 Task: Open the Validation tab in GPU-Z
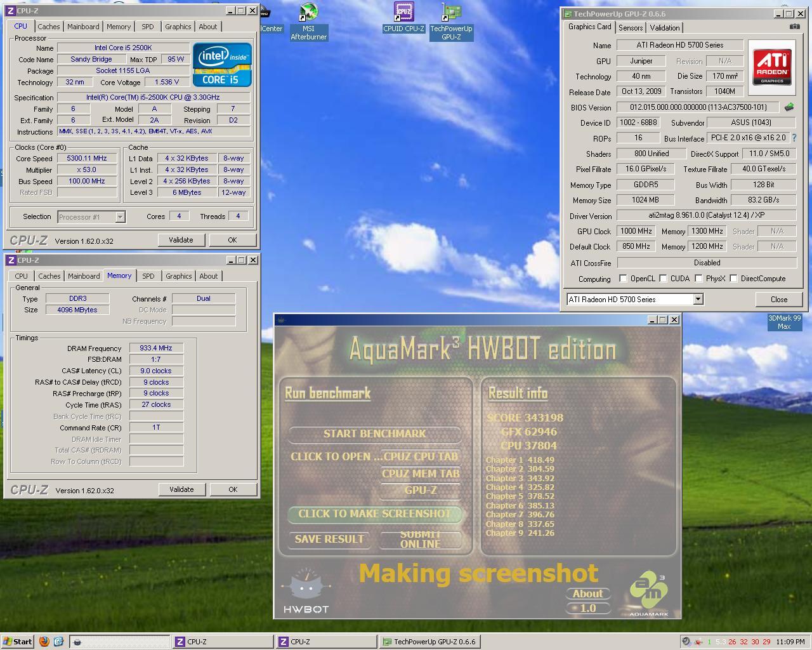(x=665, y=28)
